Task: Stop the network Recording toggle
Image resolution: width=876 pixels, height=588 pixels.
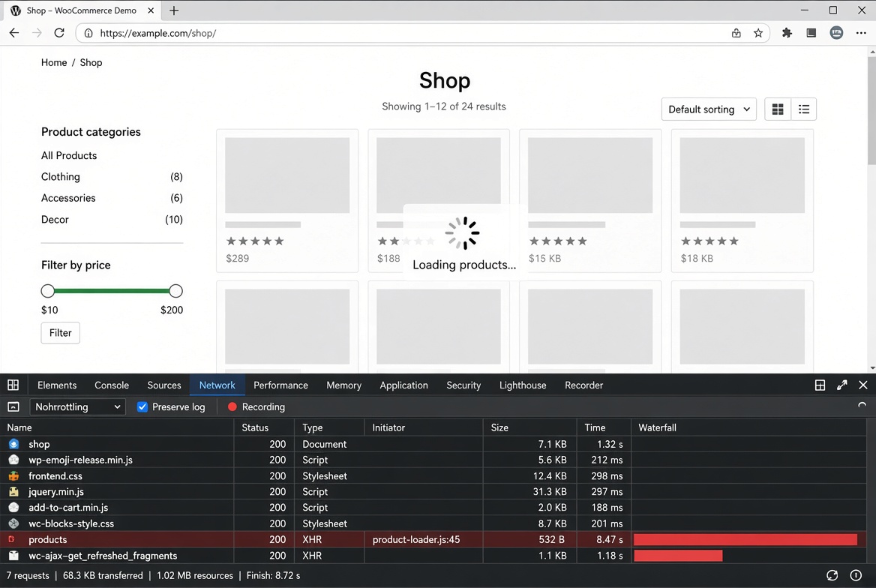Action: coord(232,407)
